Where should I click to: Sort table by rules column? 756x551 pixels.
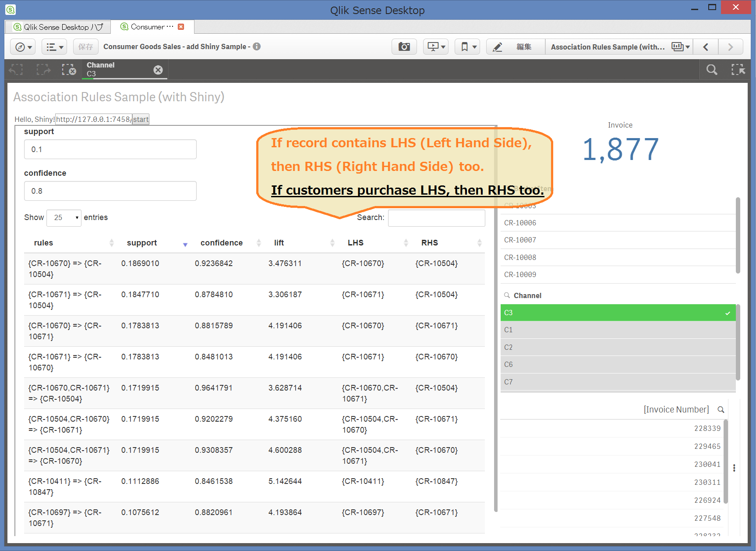click(71, 243)
